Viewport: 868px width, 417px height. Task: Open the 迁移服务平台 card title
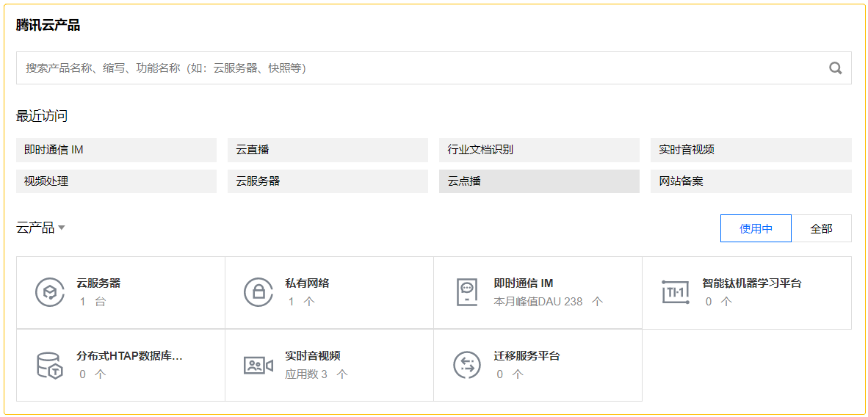click(527, 356)
